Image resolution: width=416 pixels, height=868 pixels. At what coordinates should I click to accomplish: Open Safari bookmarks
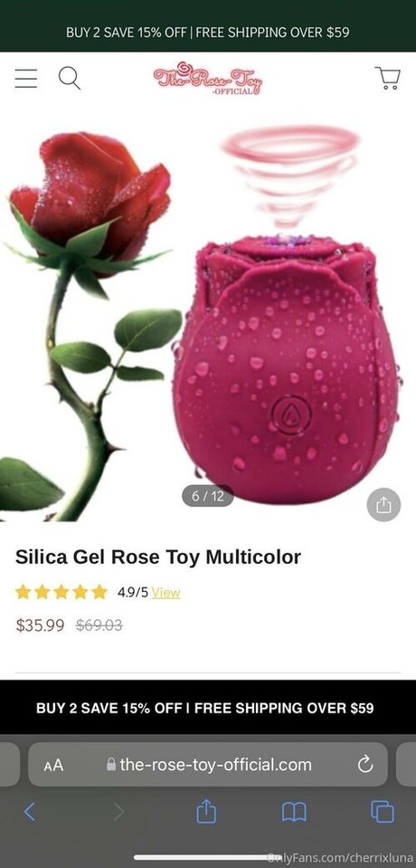[x=294, y=813]
